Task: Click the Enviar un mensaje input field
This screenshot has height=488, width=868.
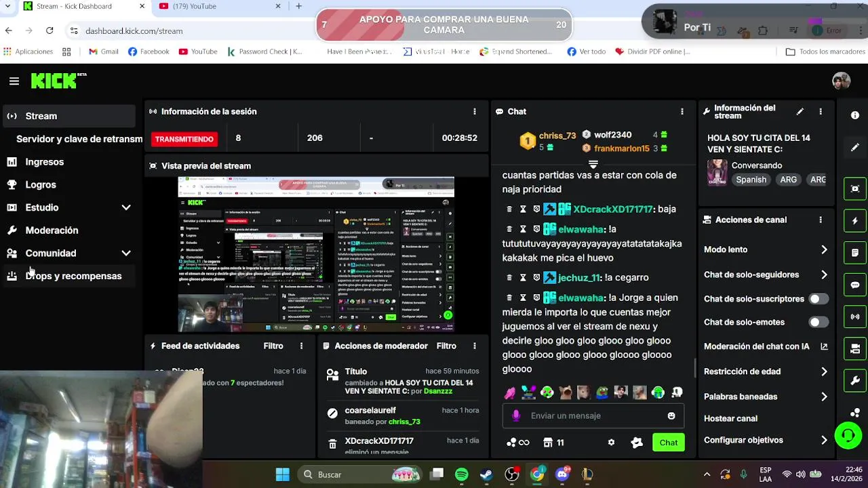Action: 593,415
